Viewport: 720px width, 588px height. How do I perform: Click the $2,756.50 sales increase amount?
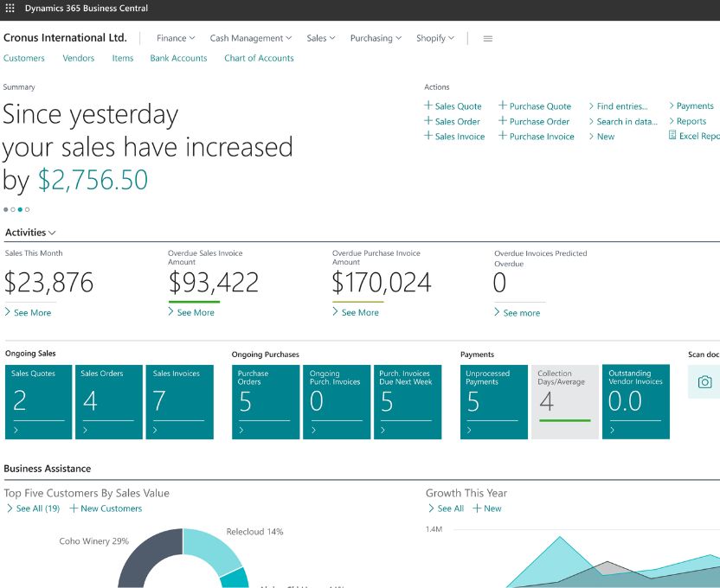[x=93, y=179]
